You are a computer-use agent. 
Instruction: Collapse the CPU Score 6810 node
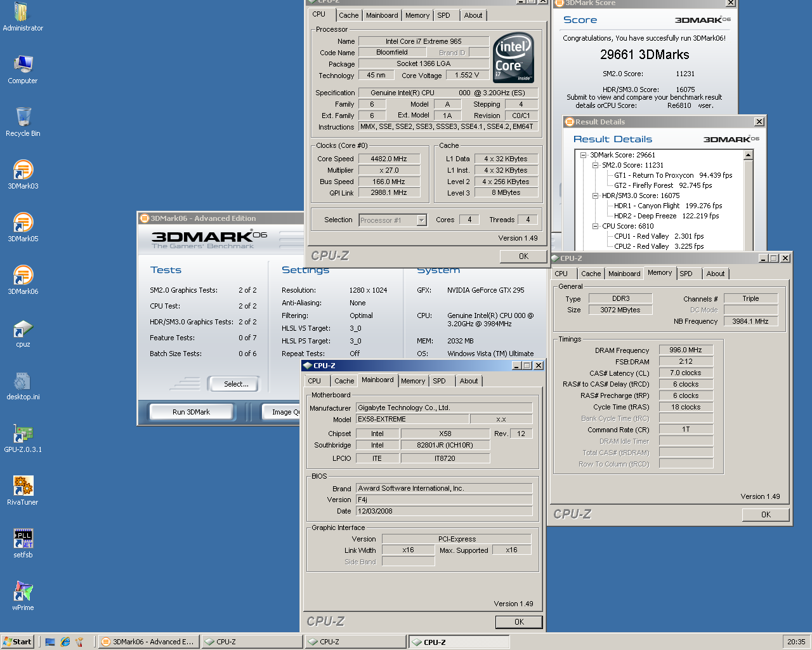point(595,226)
